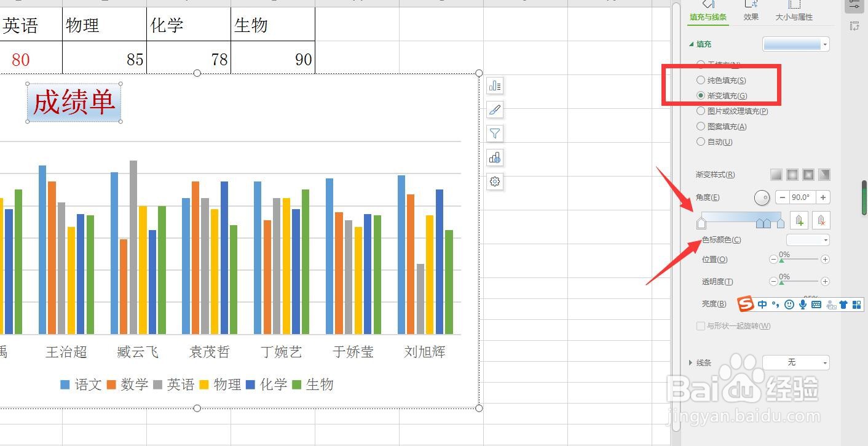868x446 pixels.
Task: Click the angle value field 90.0°
Action: click(x=802, y=197)
